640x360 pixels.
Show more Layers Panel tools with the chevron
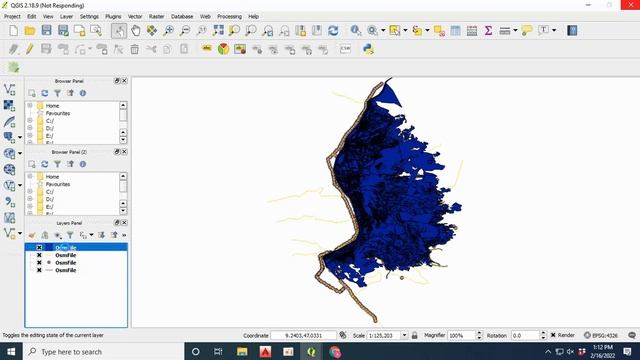124,235
